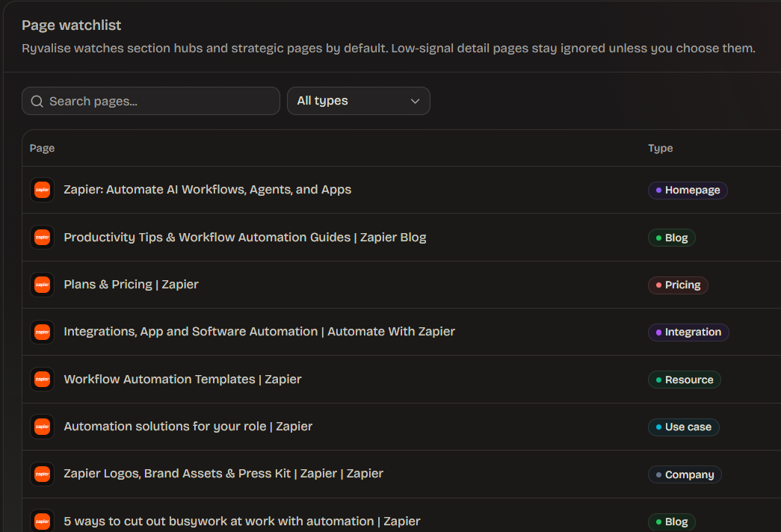Select the Blog badge on 5 ways row
Viewport: 781px width, 532px height.
(x=671, y=522)
